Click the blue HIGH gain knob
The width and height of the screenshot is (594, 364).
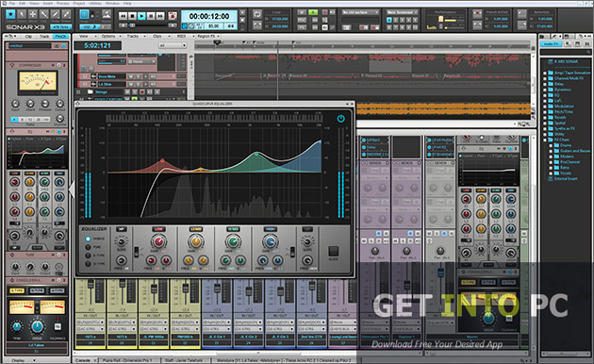270,241
